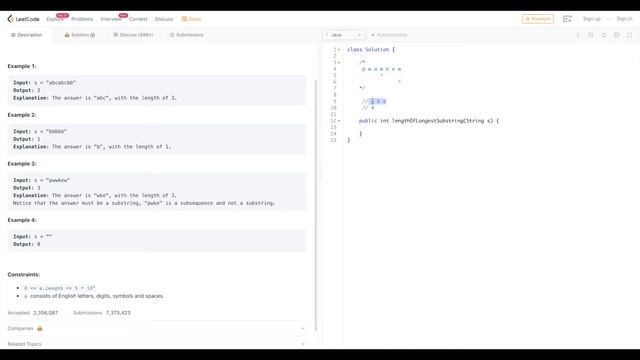Go to the Contest page

(138, 19)
